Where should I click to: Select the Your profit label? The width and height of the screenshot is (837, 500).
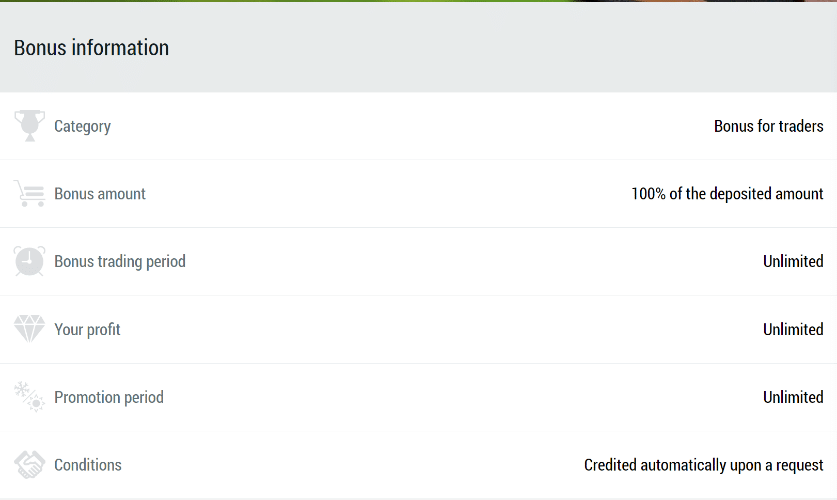click(x=87, y=329)
